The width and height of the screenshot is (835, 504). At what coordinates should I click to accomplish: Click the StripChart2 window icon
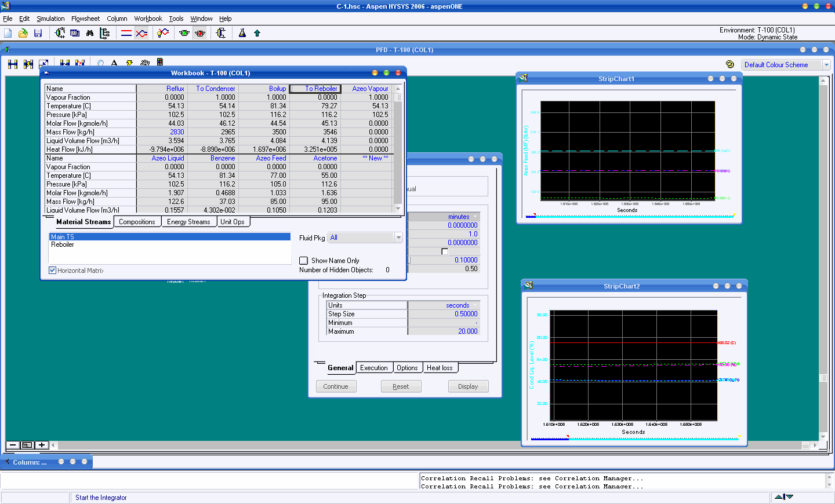pos(528,286)
